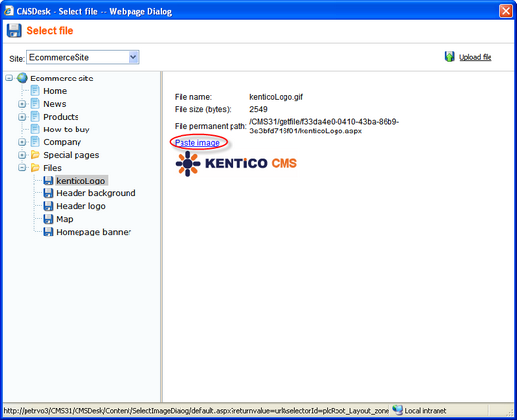Click the Map floppy disk icon

[x=48, y=219]
